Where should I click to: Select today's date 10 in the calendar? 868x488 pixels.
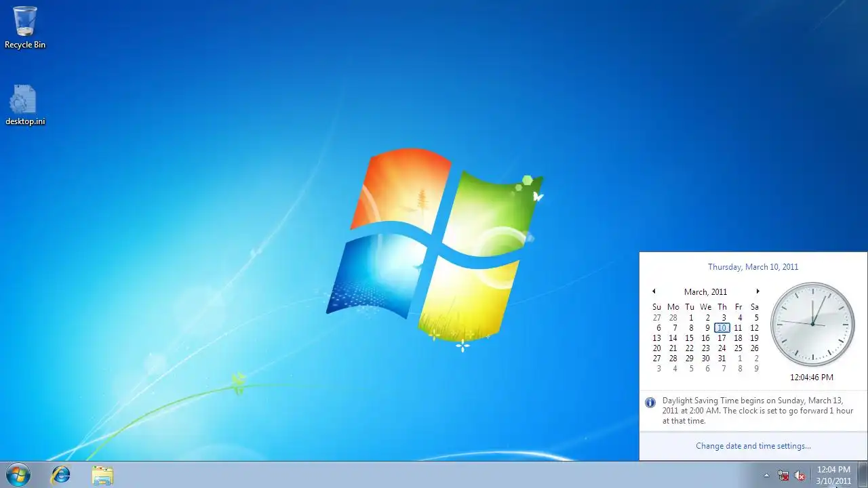[x=722, y=328]
